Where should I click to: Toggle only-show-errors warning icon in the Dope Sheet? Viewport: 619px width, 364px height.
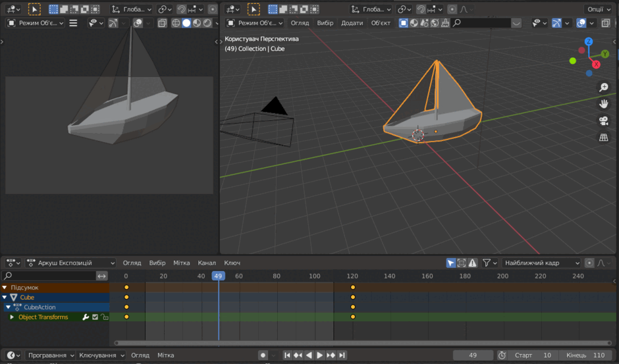click(x=473, y=263)
